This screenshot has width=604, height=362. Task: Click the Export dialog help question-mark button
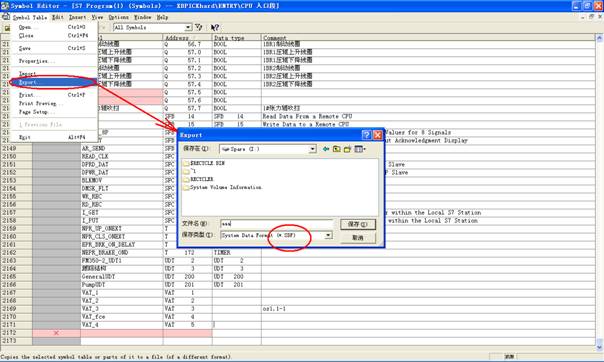[366, 135]
